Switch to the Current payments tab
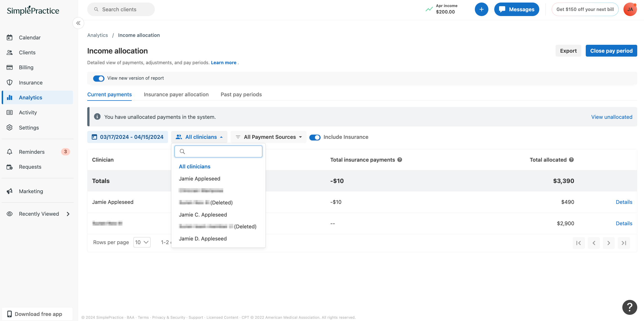This screenshot has width=644, height=321. (x=109, y=94)
